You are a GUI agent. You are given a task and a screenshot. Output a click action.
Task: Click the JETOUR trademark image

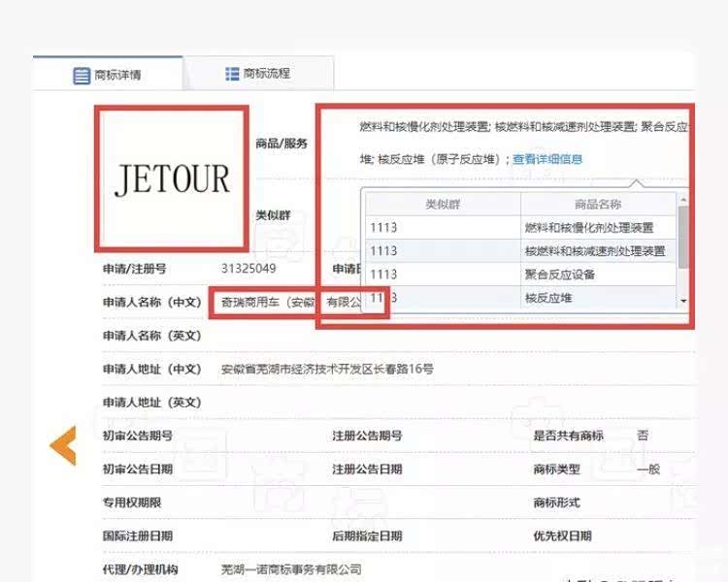(x=172, y=178)
